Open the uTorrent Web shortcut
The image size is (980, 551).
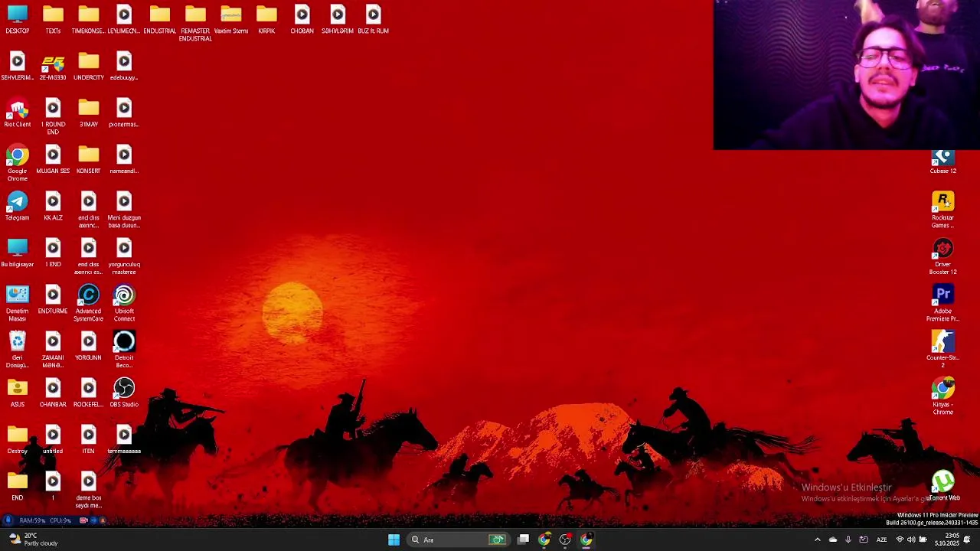[x=943, y=487]
